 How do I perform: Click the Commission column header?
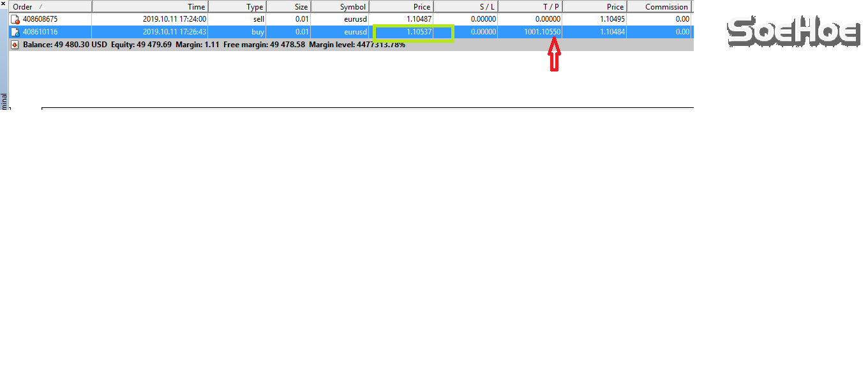pos(666,7)
